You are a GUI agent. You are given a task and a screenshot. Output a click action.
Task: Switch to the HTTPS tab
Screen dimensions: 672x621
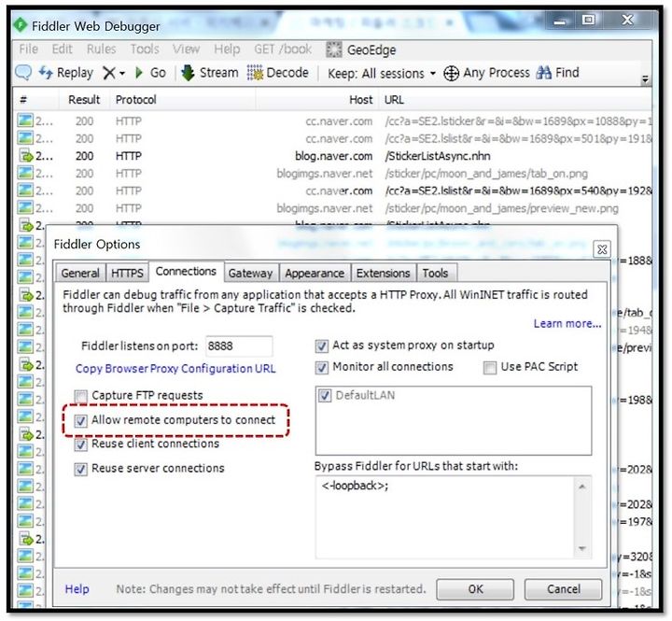click(x=127, y=274)
